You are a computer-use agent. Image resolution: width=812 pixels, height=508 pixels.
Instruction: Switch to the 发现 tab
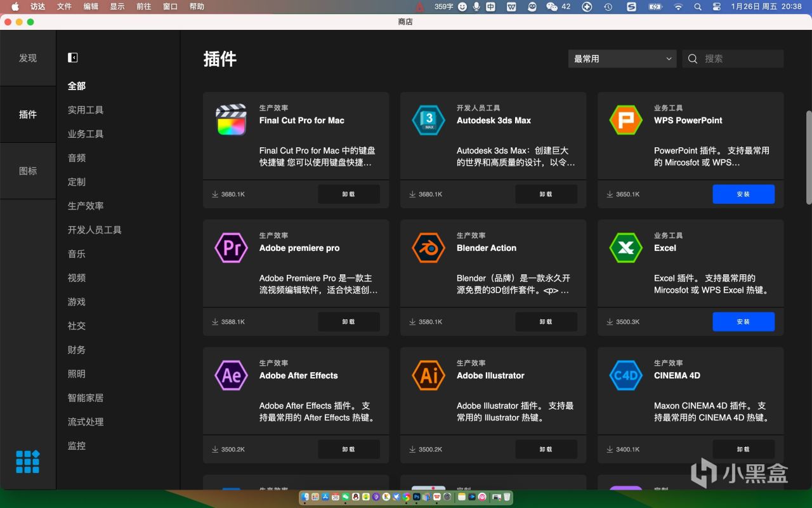coord(28,58)
